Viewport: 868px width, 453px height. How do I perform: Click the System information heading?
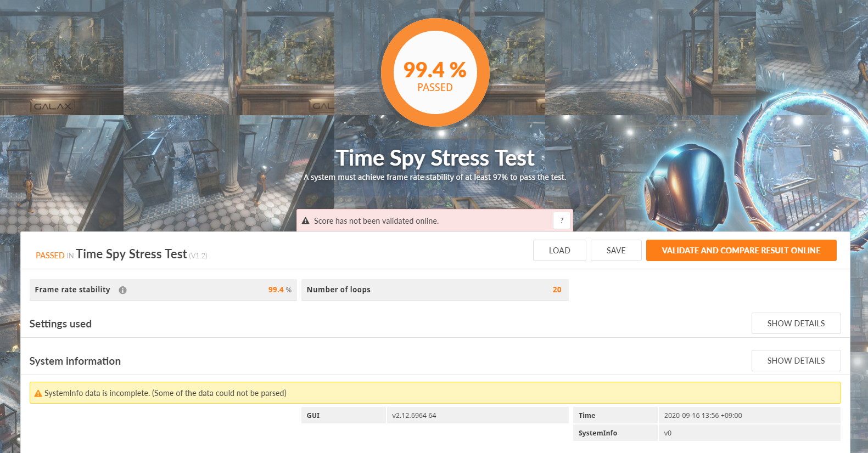click(75, 361)
